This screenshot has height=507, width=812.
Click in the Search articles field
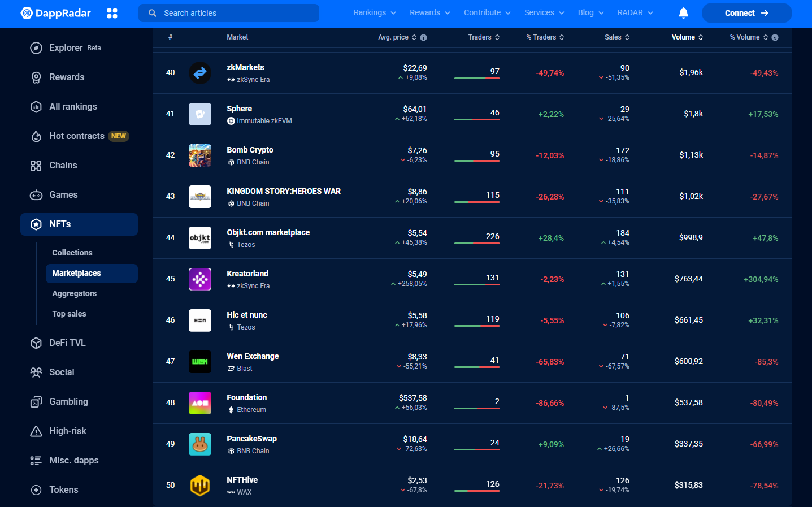click(x=229, y=13)
